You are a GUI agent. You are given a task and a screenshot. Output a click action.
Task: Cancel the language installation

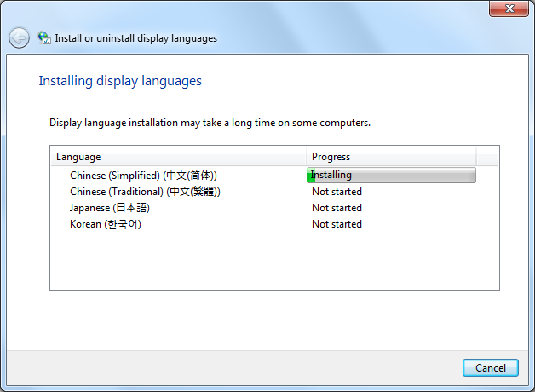(491, 368)
